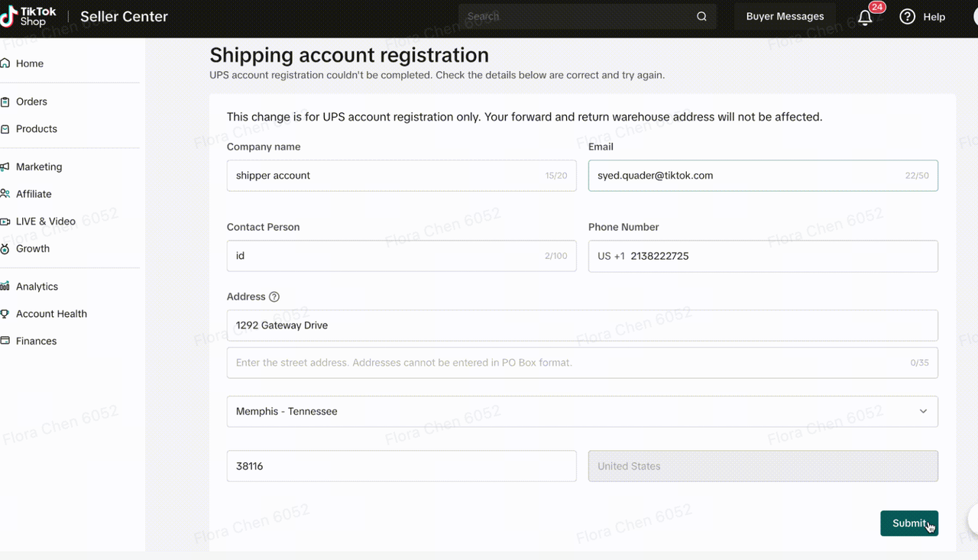The image size is (978, 560).
Task: Click the Help question mark icon
Action: [907, 17]
